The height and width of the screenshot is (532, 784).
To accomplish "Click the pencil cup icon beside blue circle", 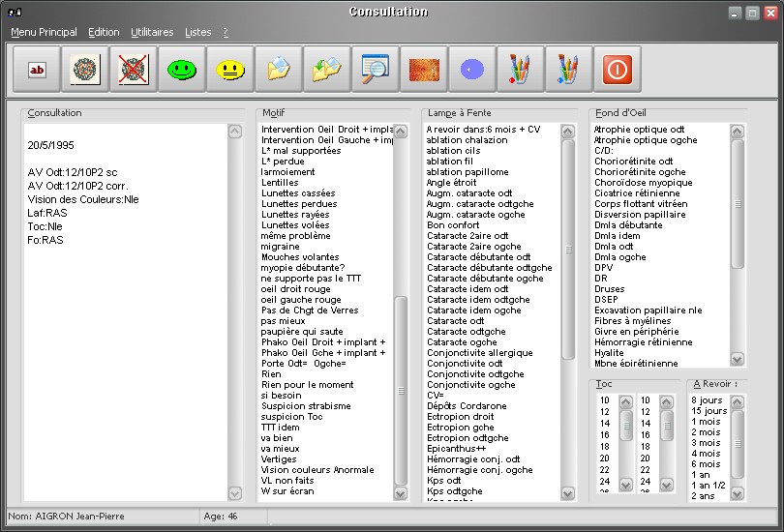I will [x=520, y=70].
